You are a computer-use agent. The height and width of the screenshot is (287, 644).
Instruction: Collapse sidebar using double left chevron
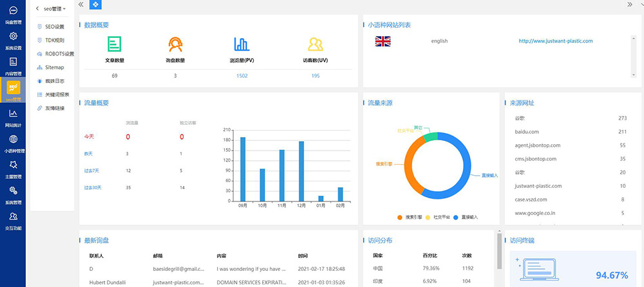click(80, 5)
